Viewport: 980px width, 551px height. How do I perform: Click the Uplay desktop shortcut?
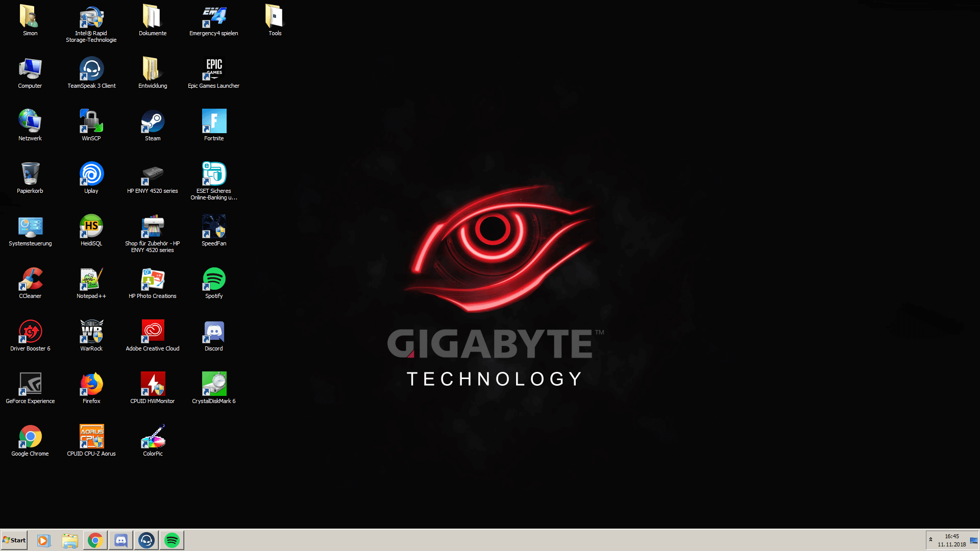[91, 174]
